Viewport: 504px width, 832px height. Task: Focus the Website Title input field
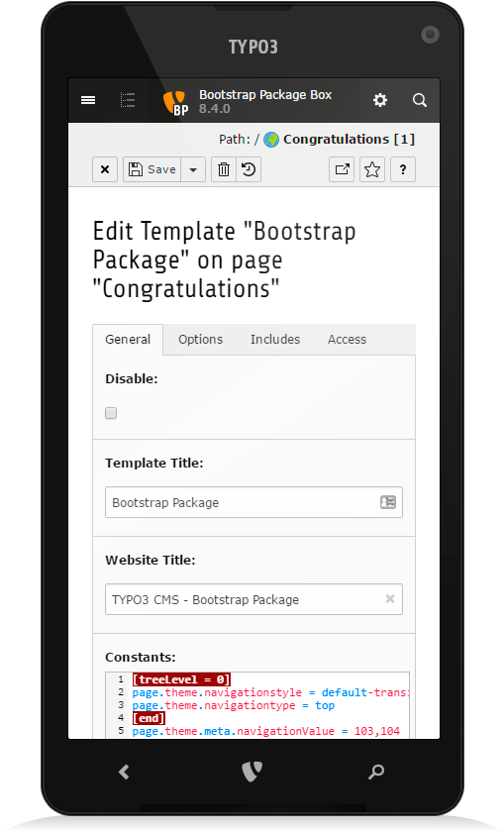point(254,599)
